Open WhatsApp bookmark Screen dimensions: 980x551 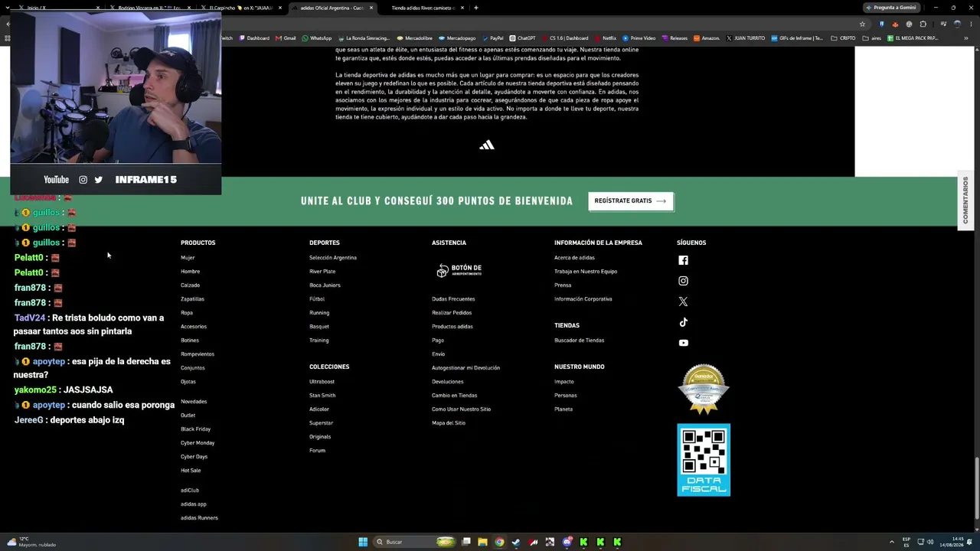click(317, 38)
